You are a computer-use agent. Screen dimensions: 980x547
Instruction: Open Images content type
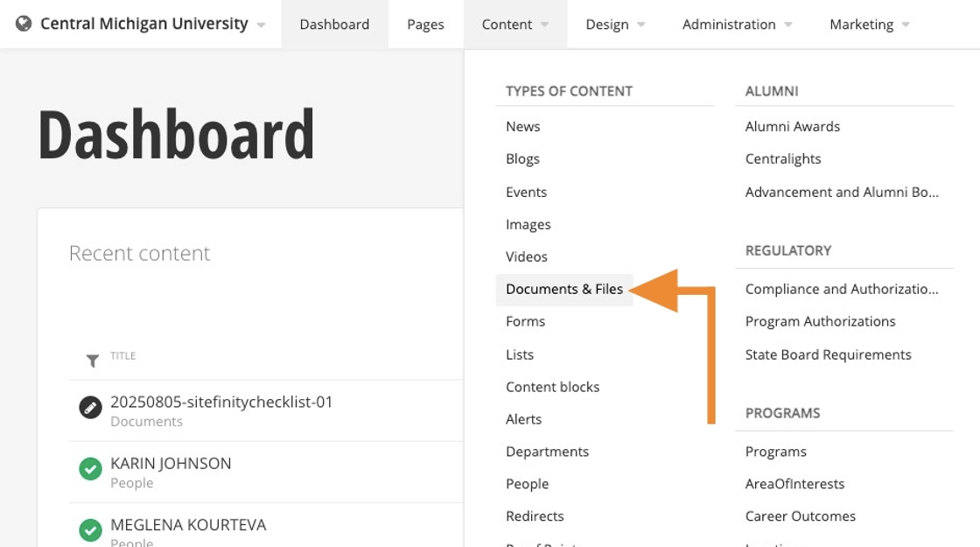click(528, 224)
